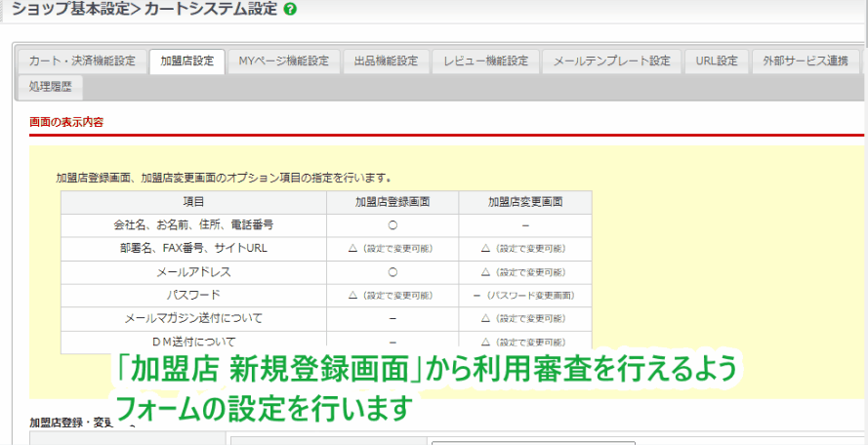The height and width of the screenshot is (445, 868).
Task: Open the レビュー機能設定 tab
Action: [485, 61]
